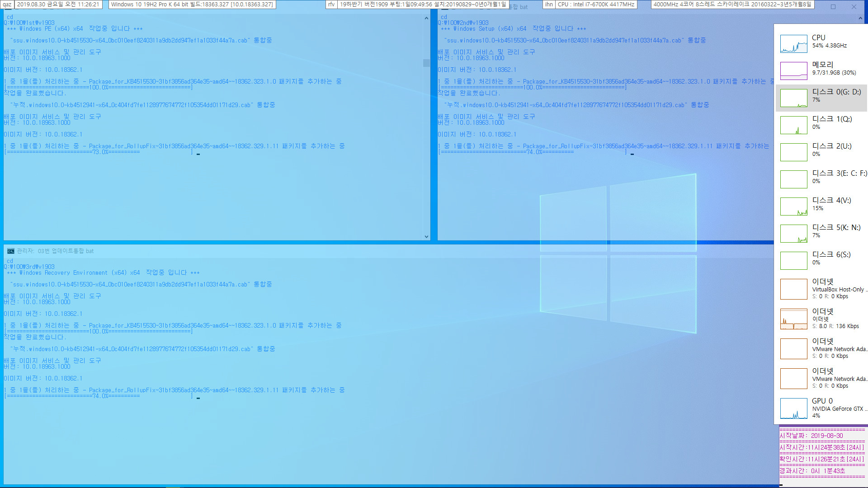Image resolution: width=868 pixels, height=488 pixels.
Task: Click the CPU label text in Task Manager
Action: click(x=818, y=38)
